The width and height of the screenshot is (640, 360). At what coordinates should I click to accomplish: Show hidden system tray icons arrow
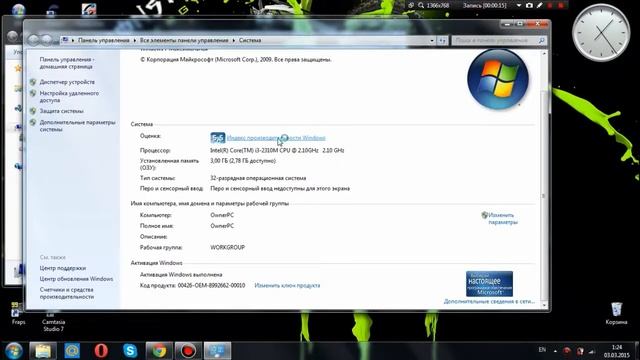click(x=555, y=351)
